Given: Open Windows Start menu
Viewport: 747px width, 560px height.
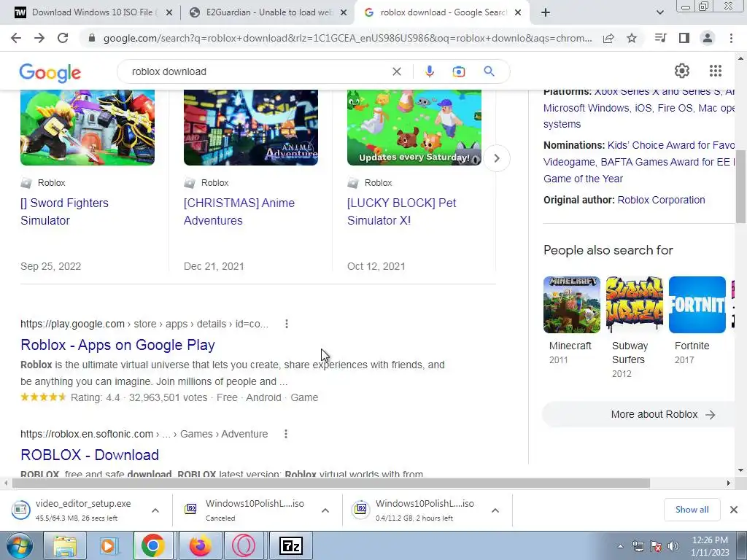Looking at the screenshot, I should (19, 545).
